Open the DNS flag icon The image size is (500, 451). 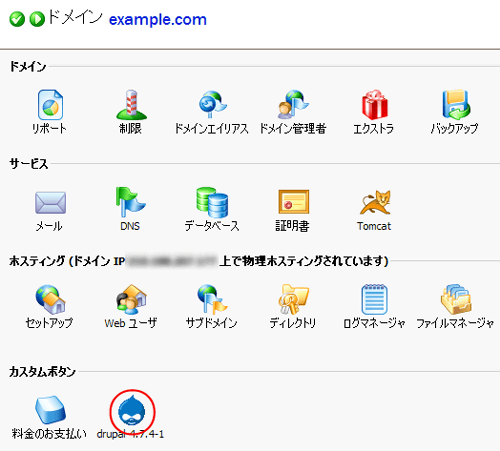point(130,202)
